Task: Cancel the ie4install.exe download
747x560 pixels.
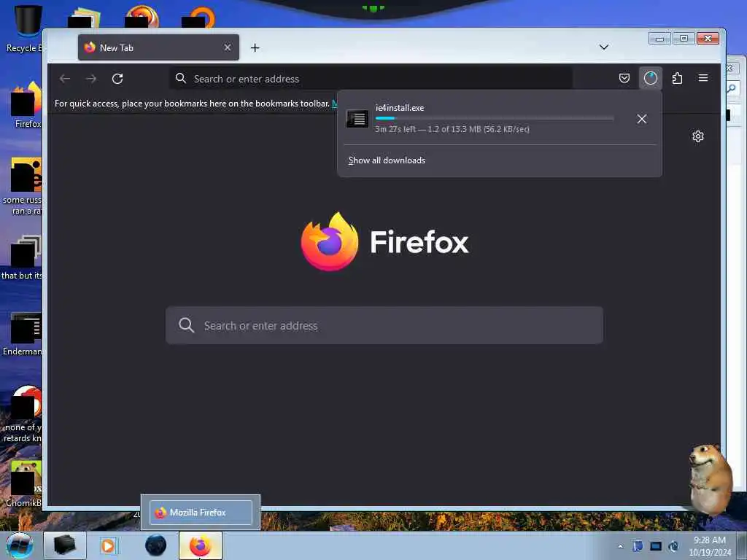Action: (x=642, y=119)
